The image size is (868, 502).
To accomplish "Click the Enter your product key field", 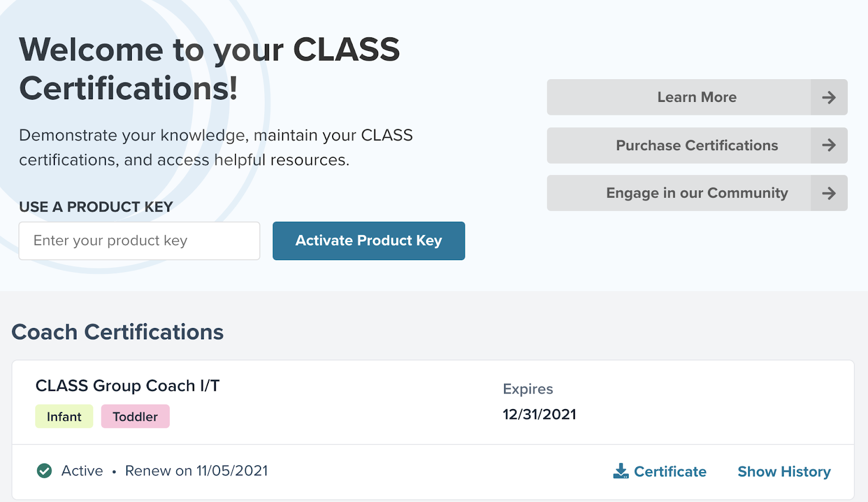I will click(139, 241).
